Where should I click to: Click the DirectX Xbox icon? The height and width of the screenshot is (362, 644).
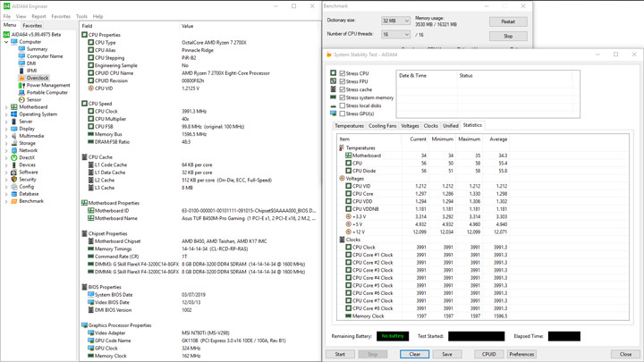coord(14,157)
